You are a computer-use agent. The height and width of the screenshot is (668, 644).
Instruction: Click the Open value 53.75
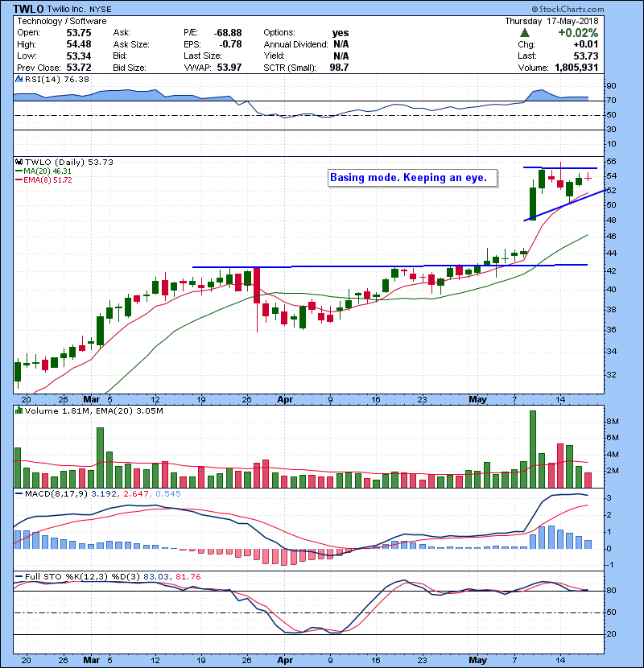[79, 33]
